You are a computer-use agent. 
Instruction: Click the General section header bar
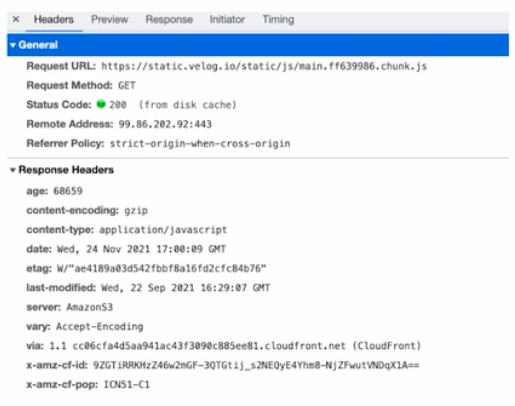tap(258, 45)
